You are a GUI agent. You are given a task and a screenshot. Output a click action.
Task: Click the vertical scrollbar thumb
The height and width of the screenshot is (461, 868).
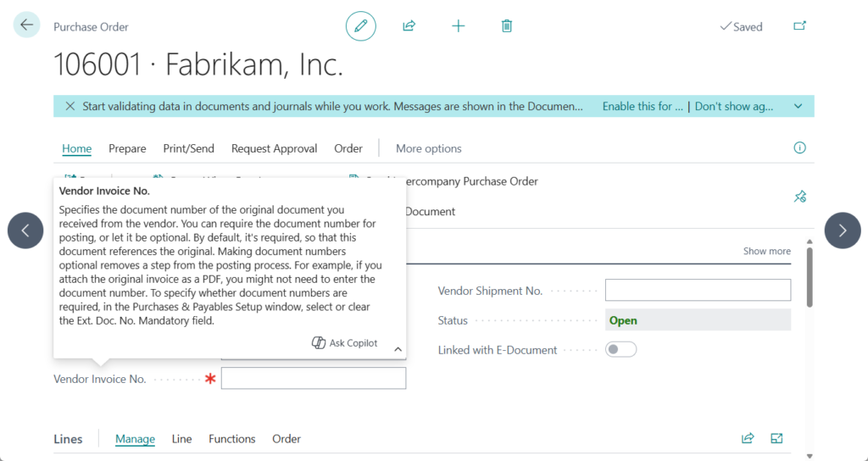(810, 275)
